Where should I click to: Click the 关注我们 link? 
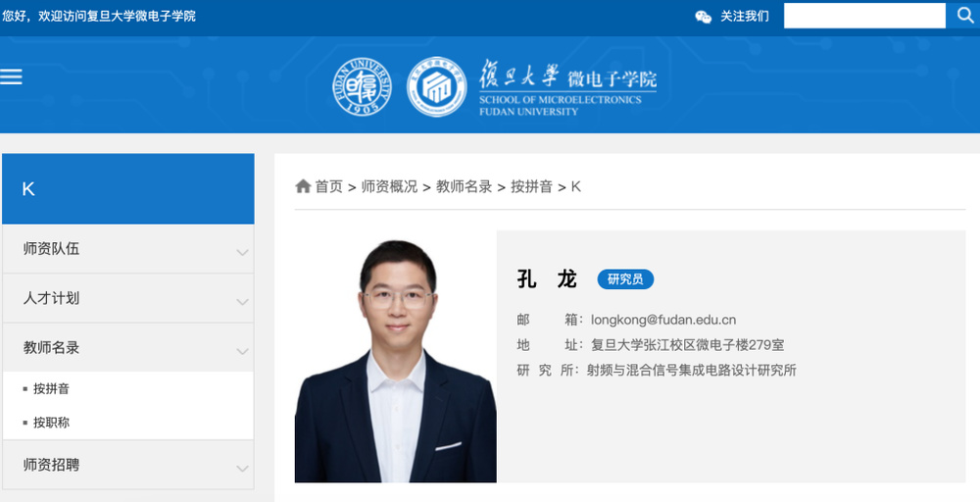pyautogui.click(x=745, y=17)
